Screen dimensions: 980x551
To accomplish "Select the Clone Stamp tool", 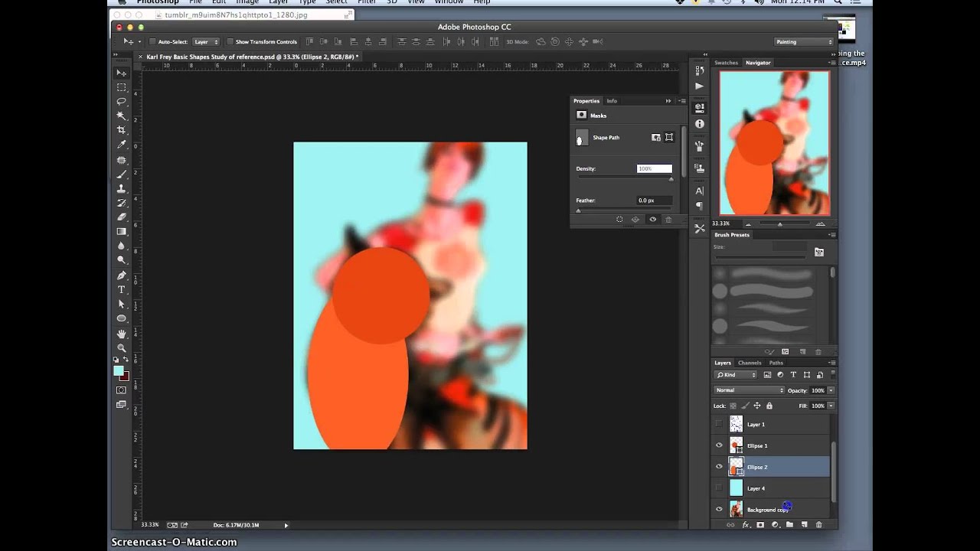I will 121,188.
